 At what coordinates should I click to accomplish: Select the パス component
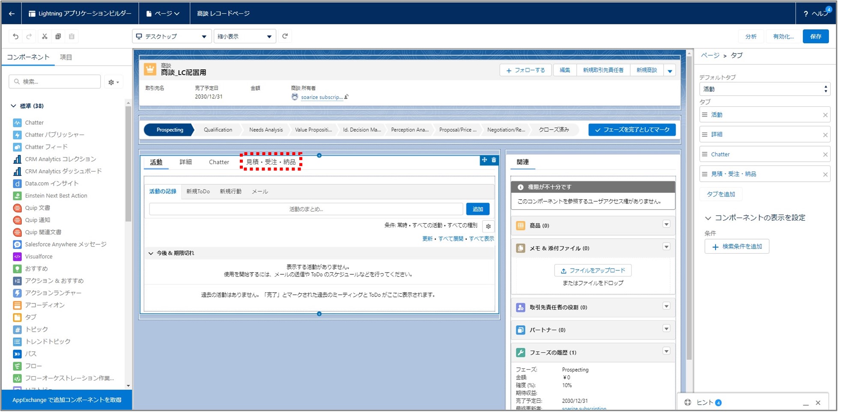click(x=30, y=354)
